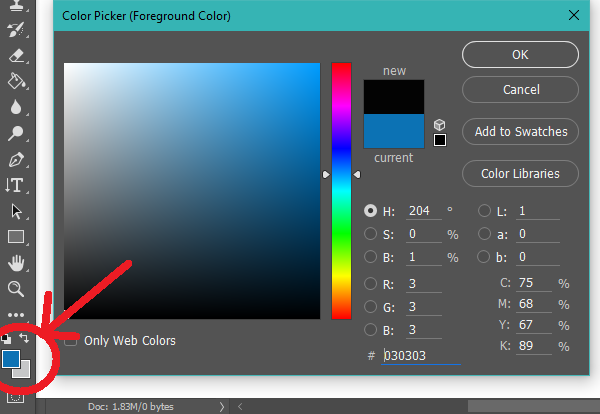Select the brightness B radio button above R
Image resolution: width=600 pixels, height=414 pixels.
(370, 256)
